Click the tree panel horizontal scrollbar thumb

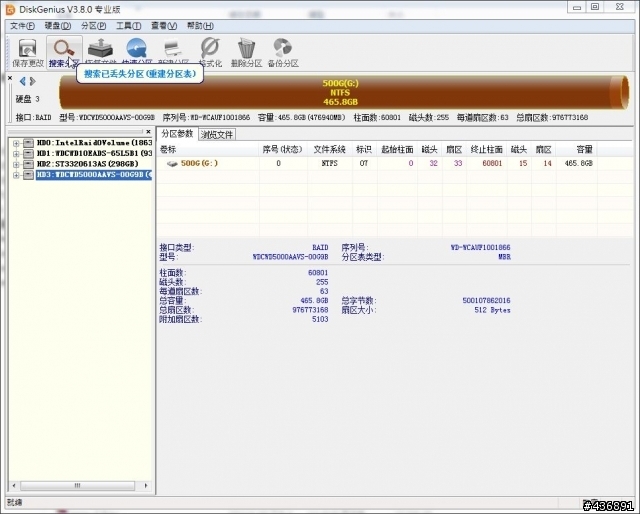click(x=78, y=486)
